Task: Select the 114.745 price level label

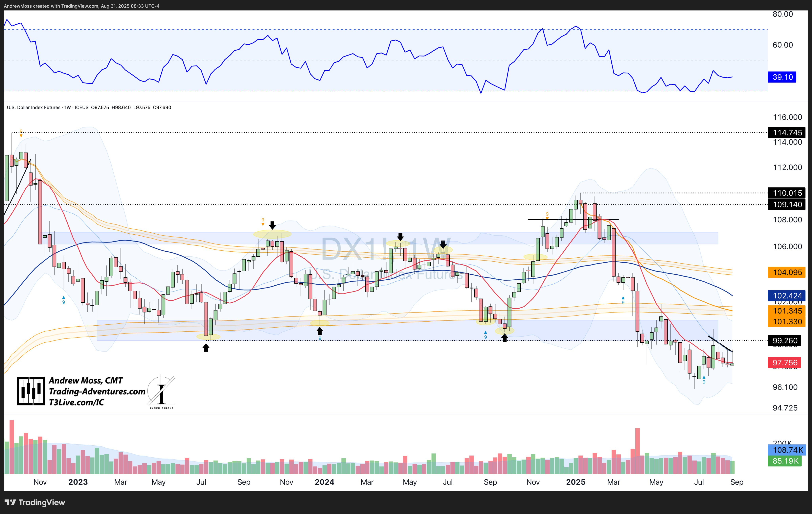Action: [x=787, y=132]
